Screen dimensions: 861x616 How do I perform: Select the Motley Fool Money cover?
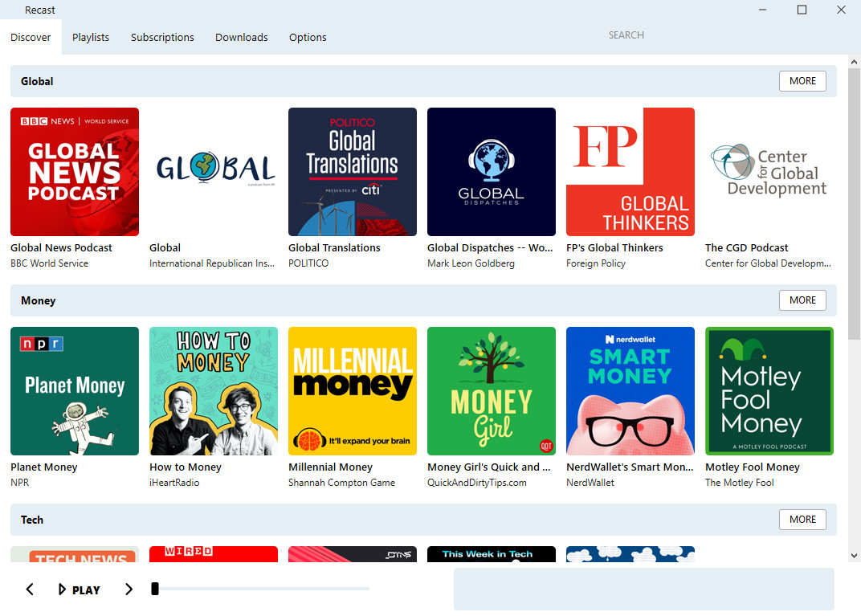[769, 391]
